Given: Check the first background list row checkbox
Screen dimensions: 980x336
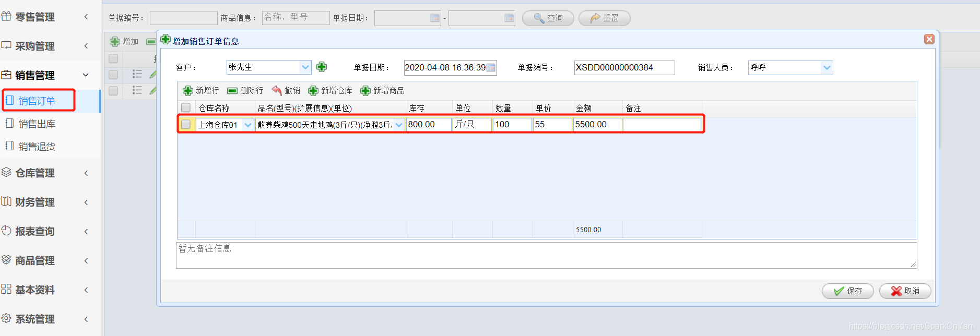Looking at the screenshot, I should tap(113, 75).
